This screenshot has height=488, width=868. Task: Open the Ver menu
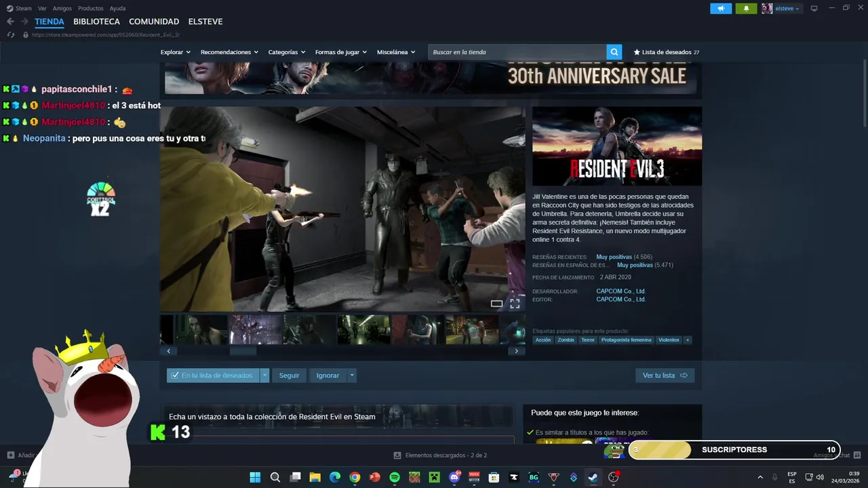42,8
